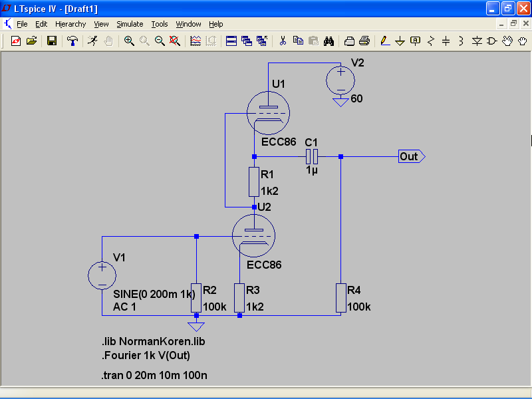Select the Copy/duplicate tool

pyautogui.click(x=298, y=41)
